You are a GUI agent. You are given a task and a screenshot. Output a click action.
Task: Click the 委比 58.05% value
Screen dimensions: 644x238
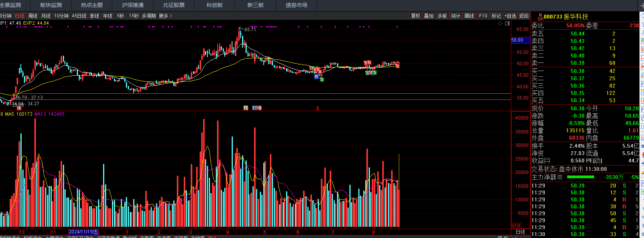click(576, 25)
